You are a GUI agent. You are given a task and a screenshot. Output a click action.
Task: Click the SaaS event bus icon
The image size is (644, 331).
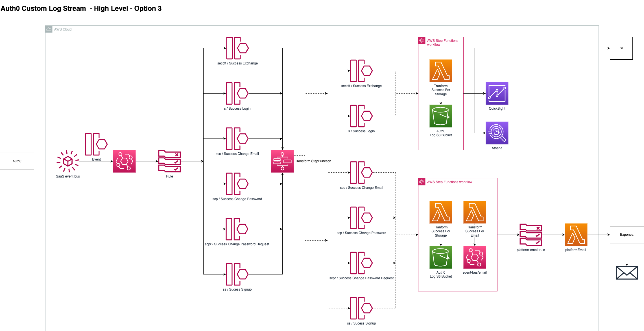(x=68, y=161)
